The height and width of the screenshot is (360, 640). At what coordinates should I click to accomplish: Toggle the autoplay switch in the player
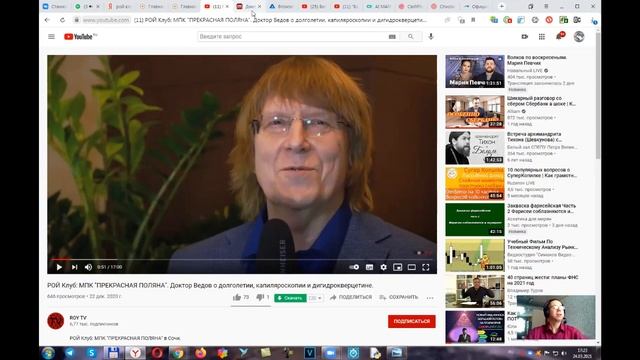coord(354,267)
